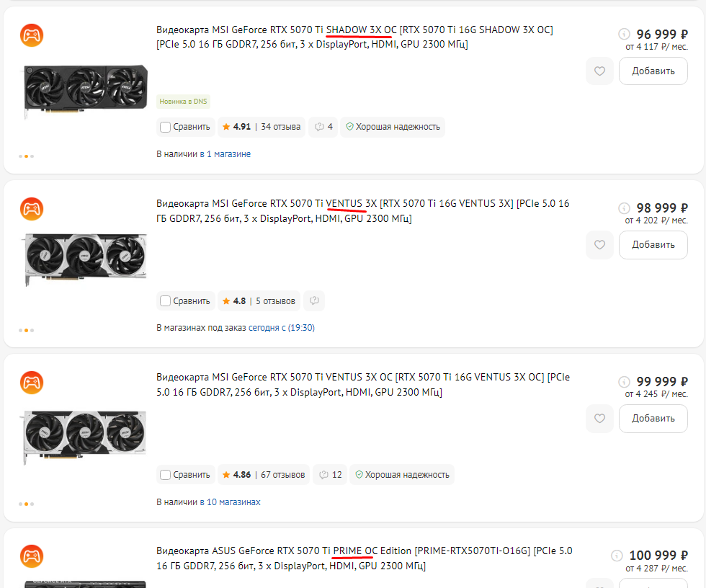706x588 pixels.
Task: Open price info icon next to 96 999 ₽
Action: 624,34
